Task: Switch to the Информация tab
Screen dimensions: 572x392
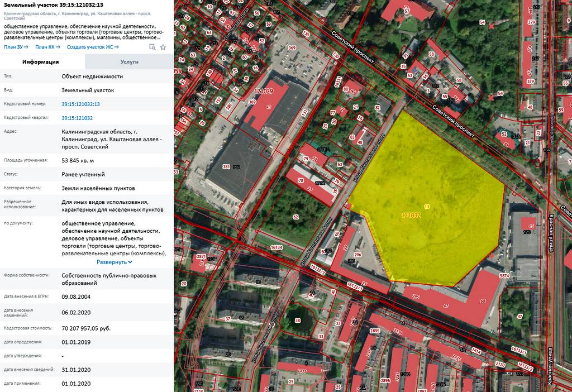Action: click(41, 62)
